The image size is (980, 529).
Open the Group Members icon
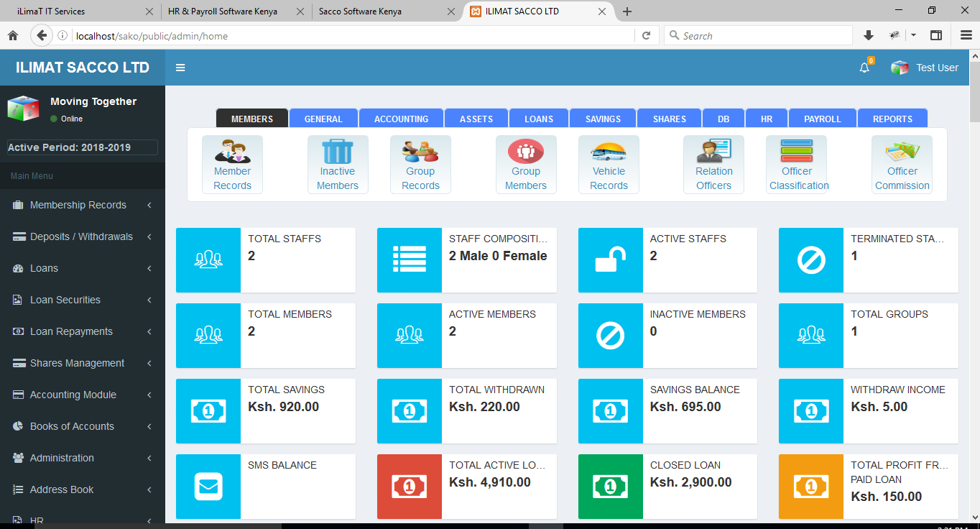coord(525,152)
